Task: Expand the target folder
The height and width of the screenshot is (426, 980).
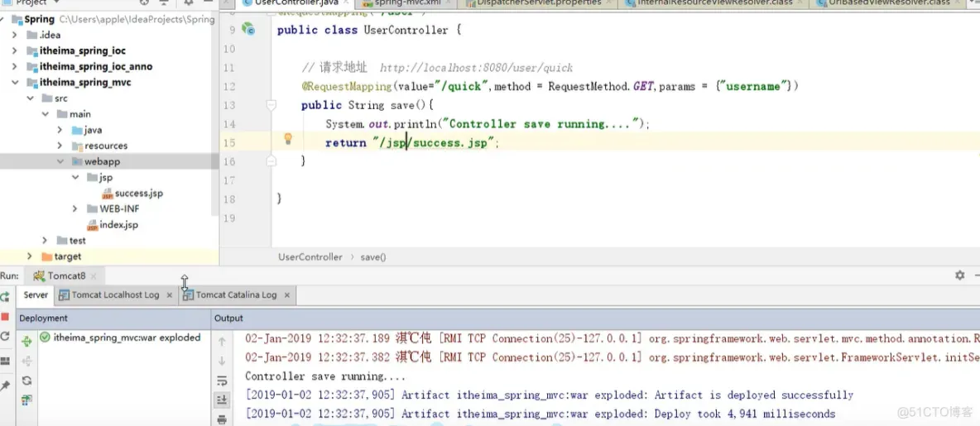Action: (30, 256)
